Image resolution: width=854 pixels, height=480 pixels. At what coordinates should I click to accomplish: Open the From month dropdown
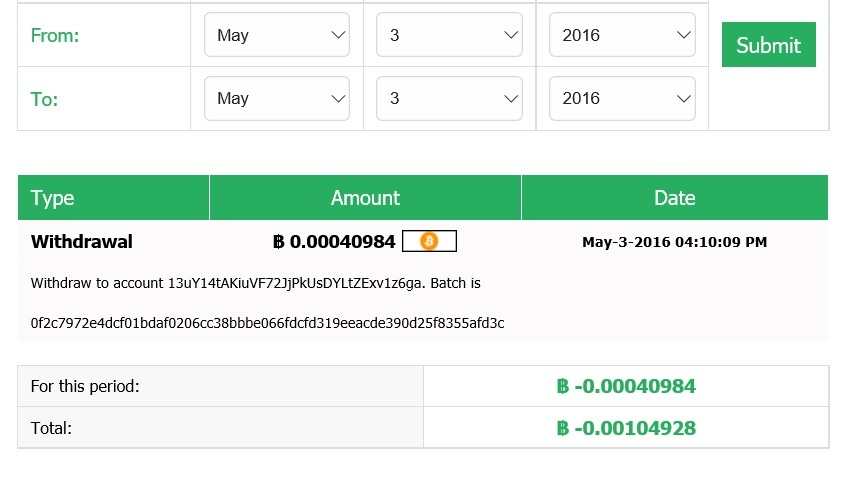277,35
